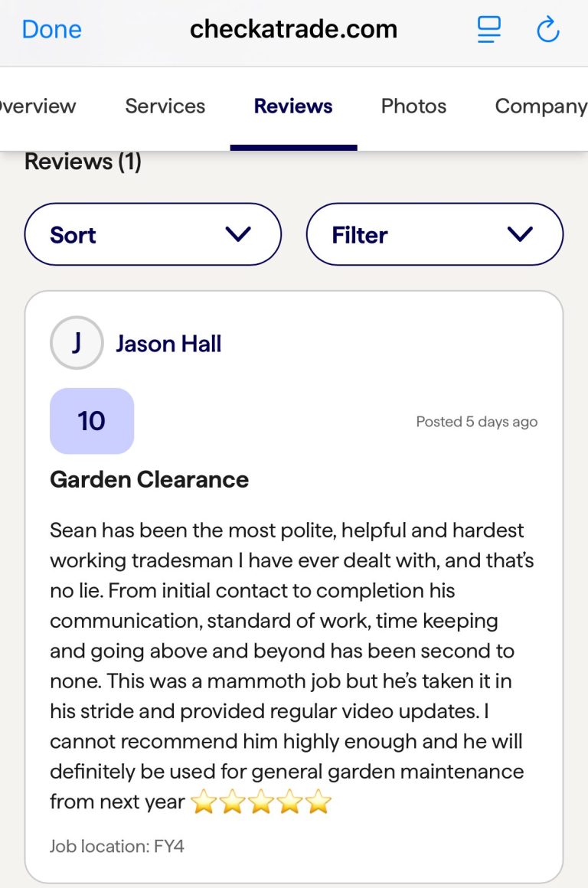Reload the page with refresh icon
The height and width of the screenshot is (888, 588).
pos(548,30)
